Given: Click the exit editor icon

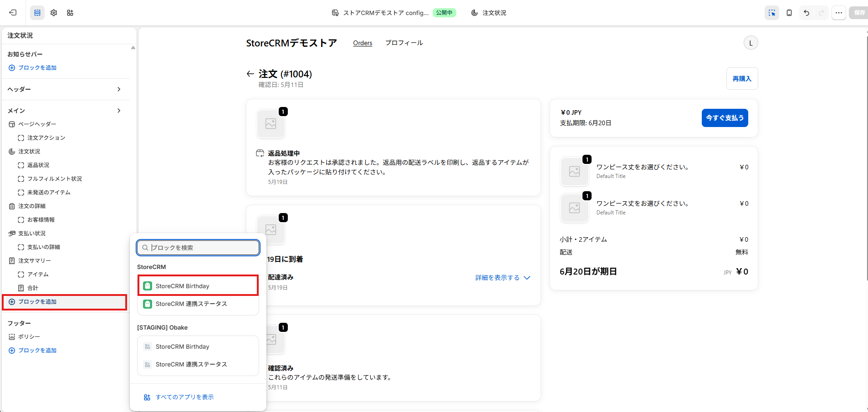Looking at the screenshot, I should click(x=13, y=13).
